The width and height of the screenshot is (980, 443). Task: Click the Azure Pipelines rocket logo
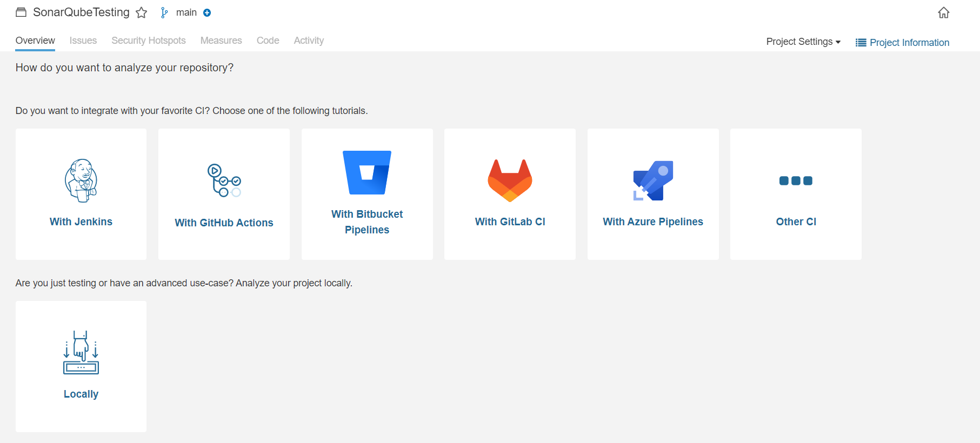[653, 180]
